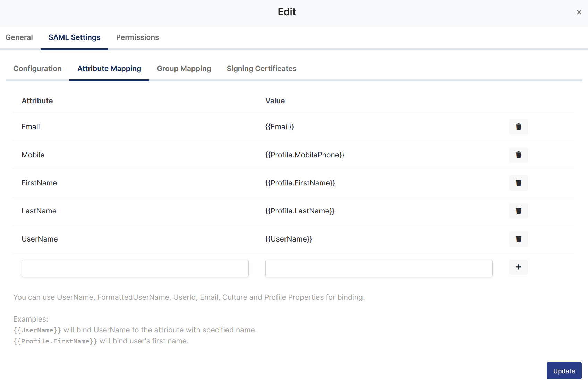Remove the UserName attribute mapping
The height and width of the screenshot is (385, 588).
click(x=518, y=239)
